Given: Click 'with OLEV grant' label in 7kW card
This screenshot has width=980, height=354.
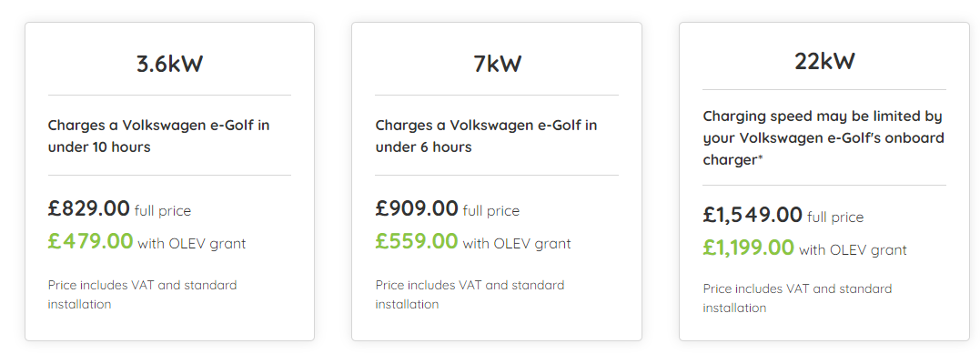Looking at the screenshot, I should 517,243.
